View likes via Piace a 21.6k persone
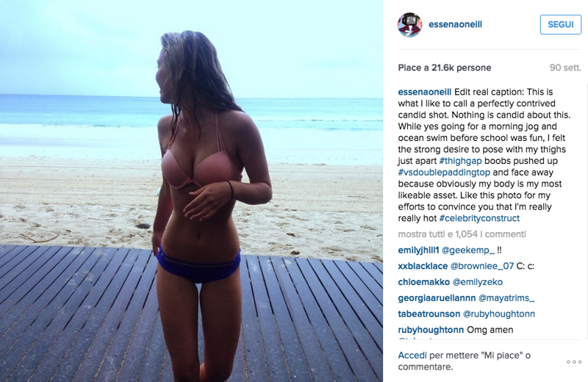588x382 pixels. click(445, 68)
